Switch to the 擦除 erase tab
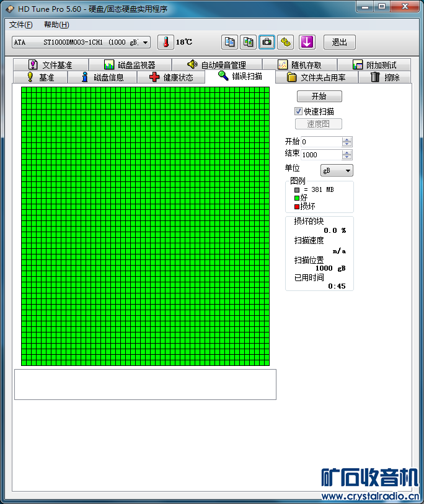The image size is (424, 504). click(385, 77)
